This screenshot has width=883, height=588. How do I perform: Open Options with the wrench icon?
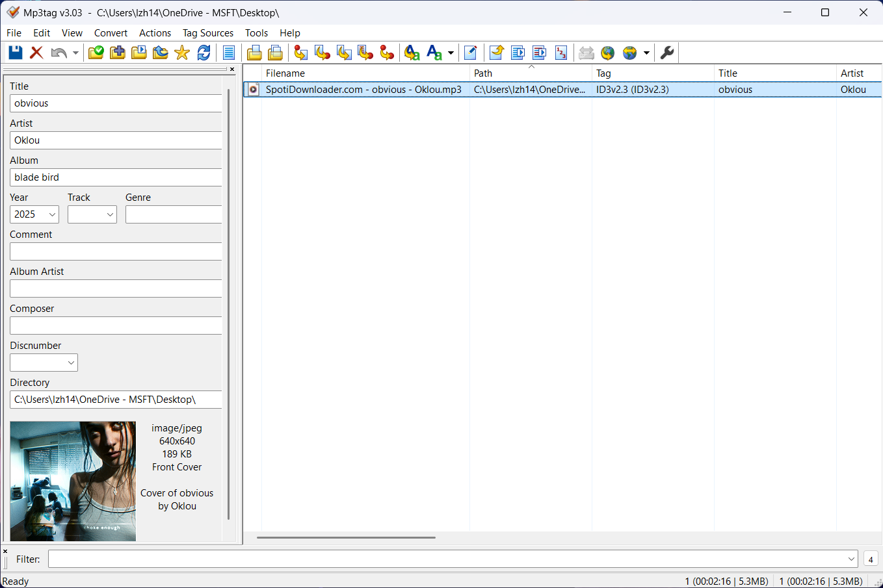coord(667,53)
